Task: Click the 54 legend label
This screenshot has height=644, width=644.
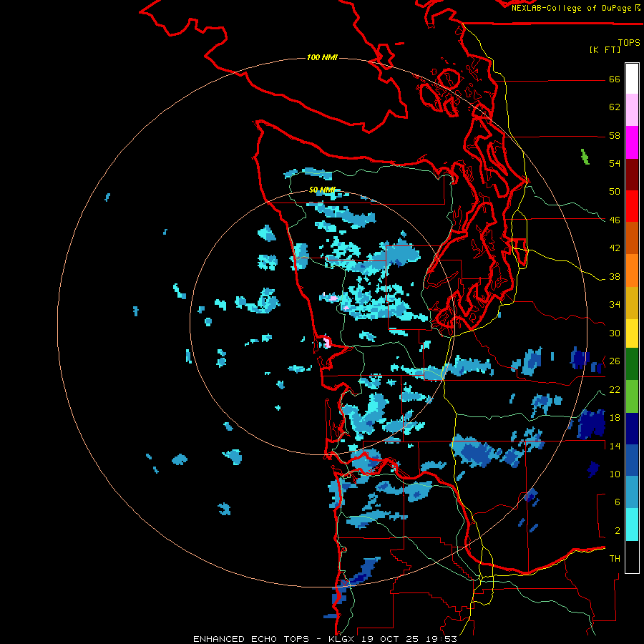Action: [x=615, y=163]
